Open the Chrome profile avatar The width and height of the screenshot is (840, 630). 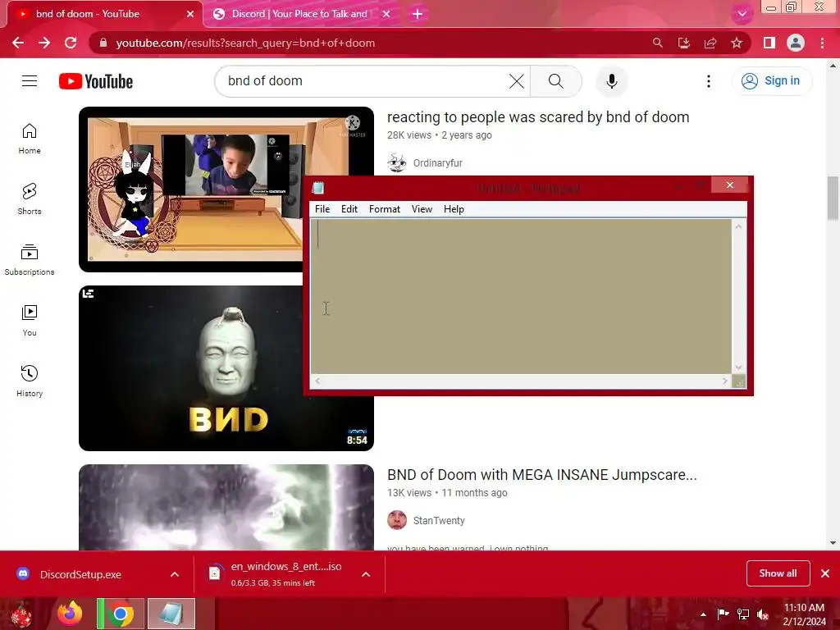tap(796, 43)
